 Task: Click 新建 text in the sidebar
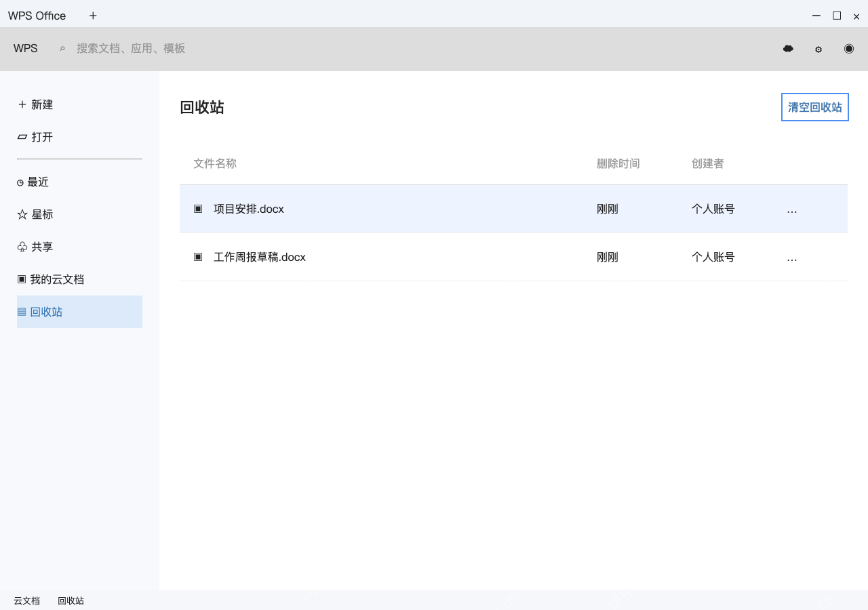coord(42,104)
